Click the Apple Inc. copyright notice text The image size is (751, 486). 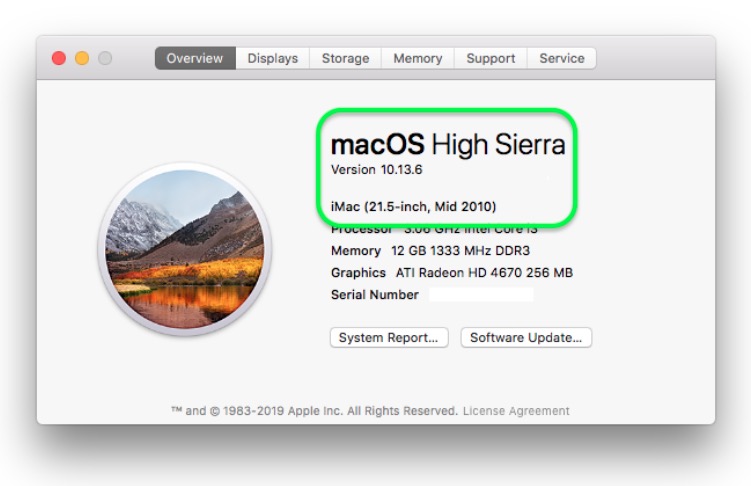(x=315, y=411)
